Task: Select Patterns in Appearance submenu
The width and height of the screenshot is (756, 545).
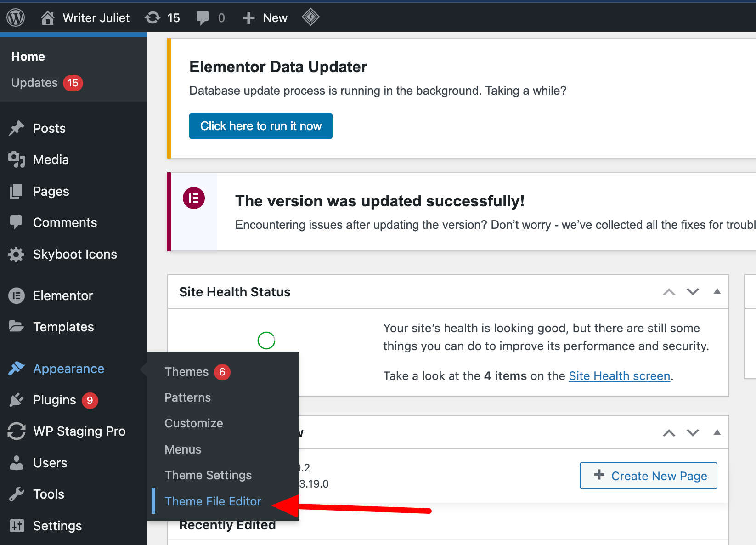Action: (187, 397)
